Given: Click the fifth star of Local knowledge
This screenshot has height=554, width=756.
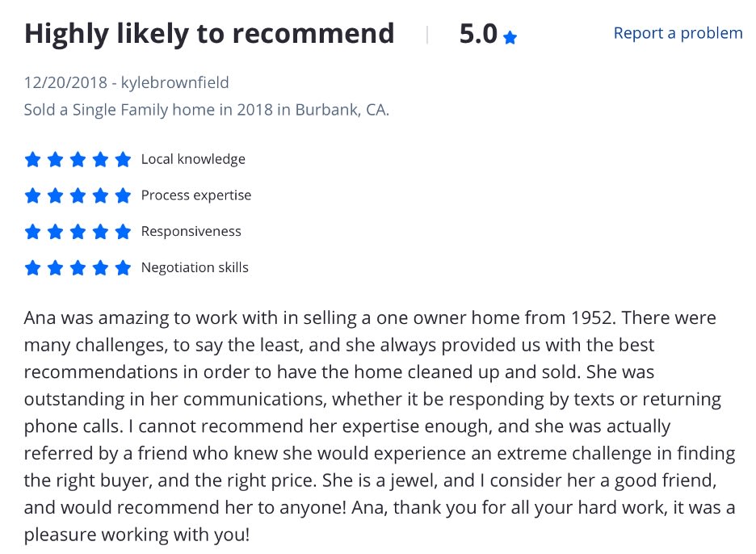Looking at the screenshot, I should 123,159.
